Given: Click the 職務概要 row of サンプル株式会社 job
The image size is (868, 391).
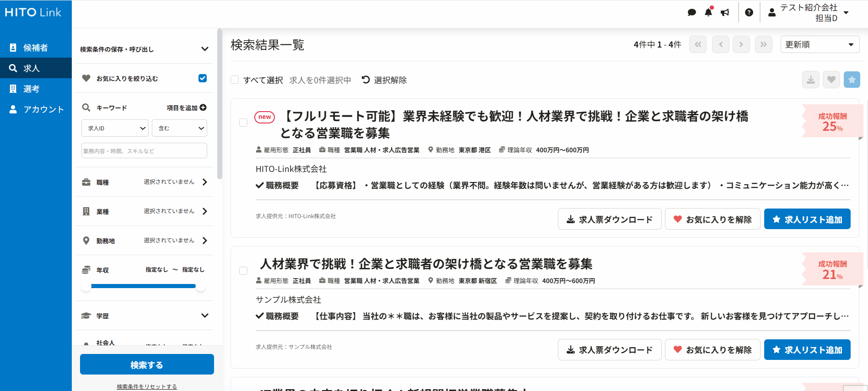Looking at the screenshot, I should pos(552,316).
